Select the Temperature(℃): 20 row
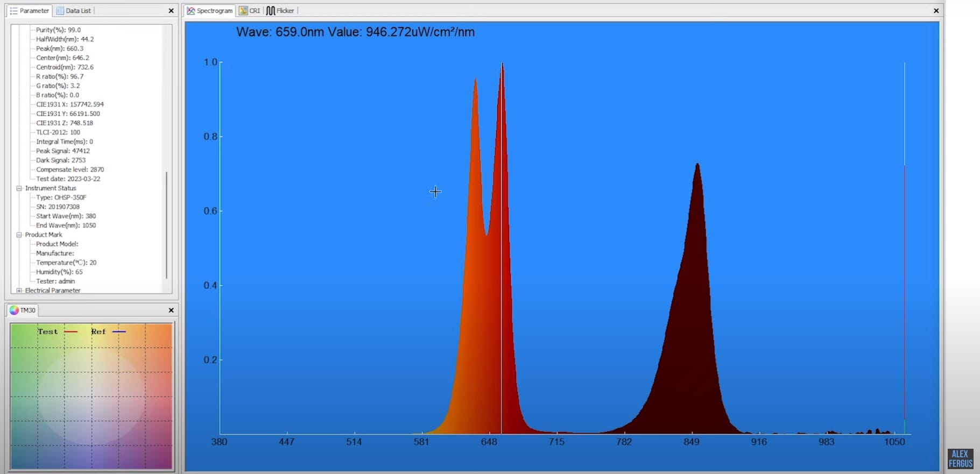 (66, 263)
